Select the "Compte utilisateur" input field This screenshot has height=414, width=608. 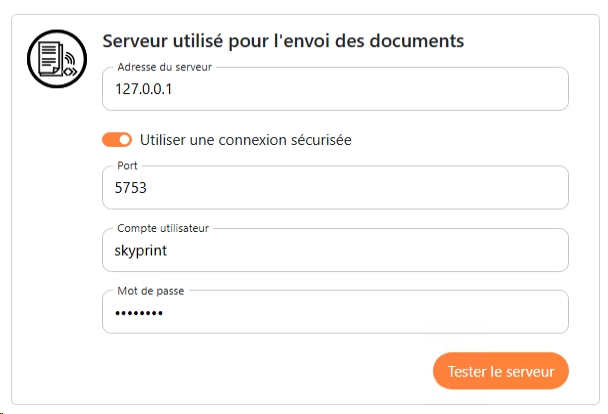coord(335,251)
